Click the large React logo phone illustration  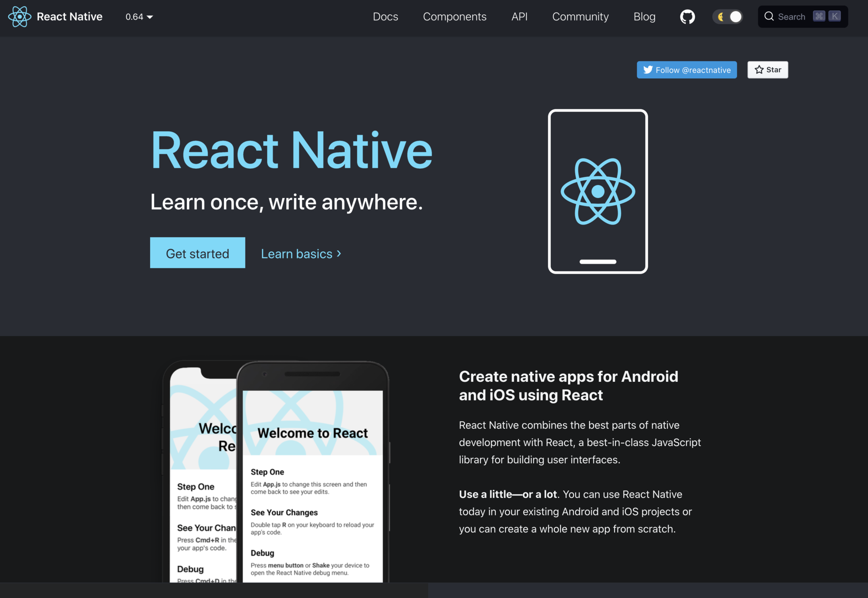click(x=598, y=191)
